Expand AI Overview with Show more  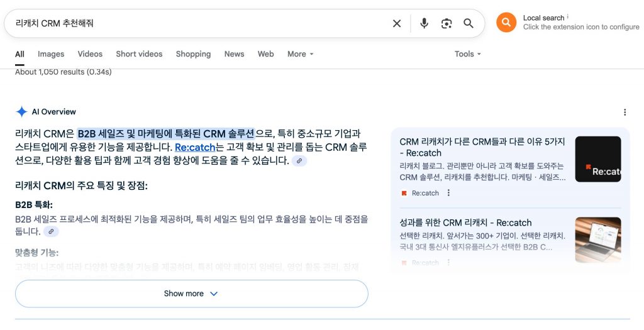[191, 294]
